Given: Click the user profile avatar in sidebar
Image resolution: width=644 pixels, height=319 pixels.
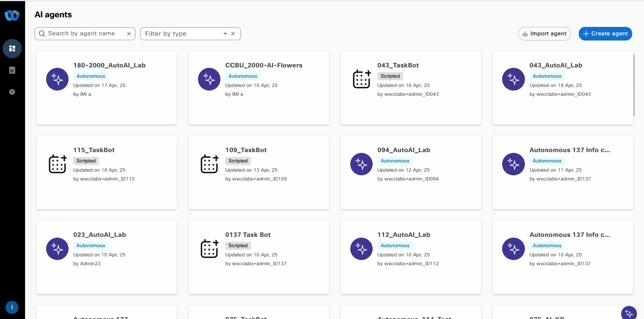Looking at the screenshot, I should [x=12, y=307].
